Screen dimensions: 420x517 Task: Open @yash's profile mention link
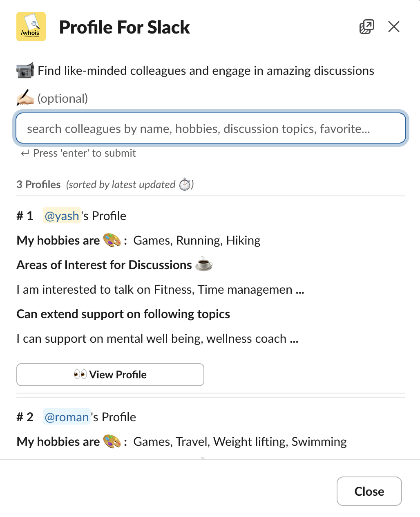click(x=62, y=216)
